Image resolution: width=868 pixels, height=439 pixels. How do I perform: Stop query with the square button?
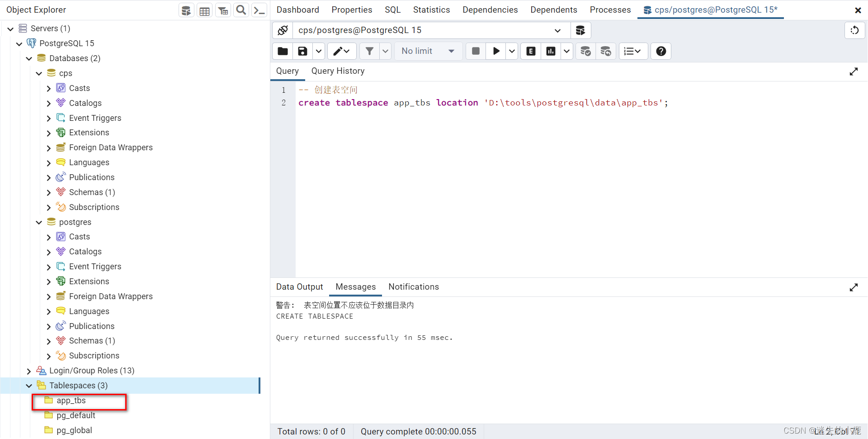476,51
